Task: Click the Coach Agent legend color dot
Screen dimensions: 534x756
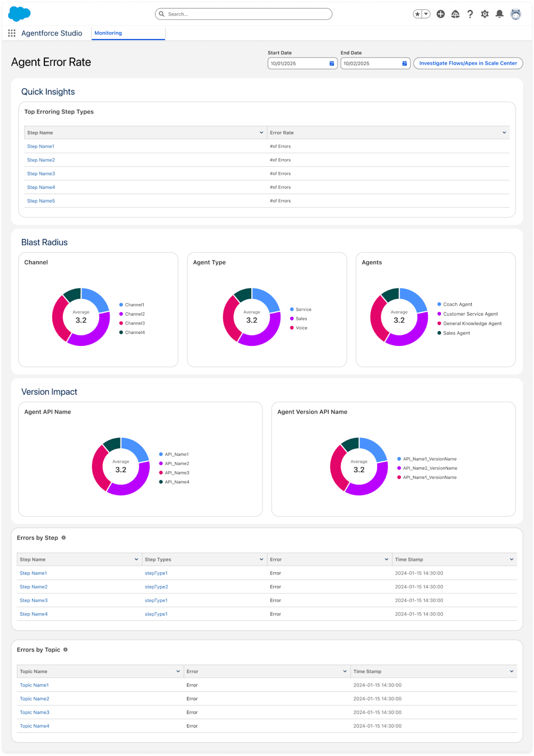Action: (440, 304)
